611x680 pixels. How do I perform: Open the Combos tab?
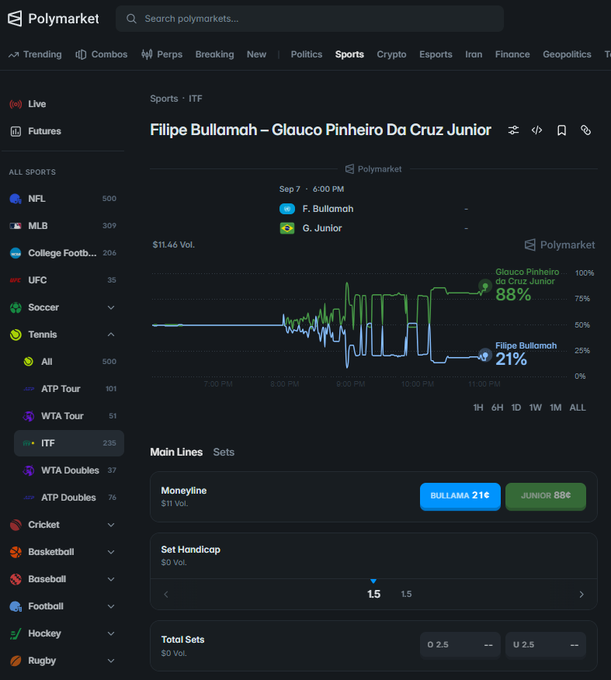tap(101, 55)
